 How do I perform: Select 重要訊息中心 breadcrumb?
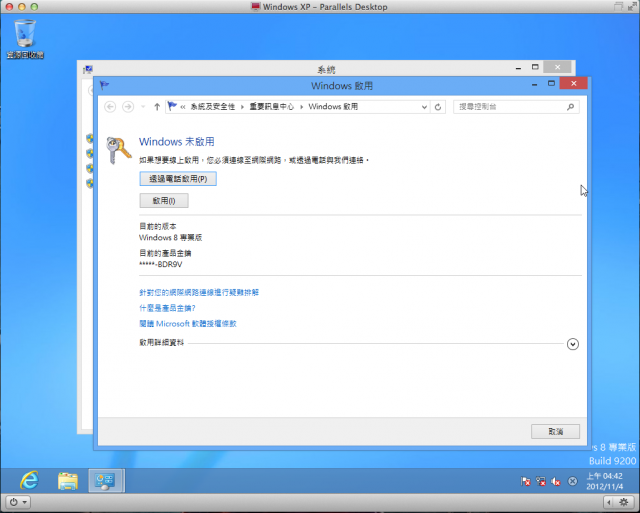271,107
